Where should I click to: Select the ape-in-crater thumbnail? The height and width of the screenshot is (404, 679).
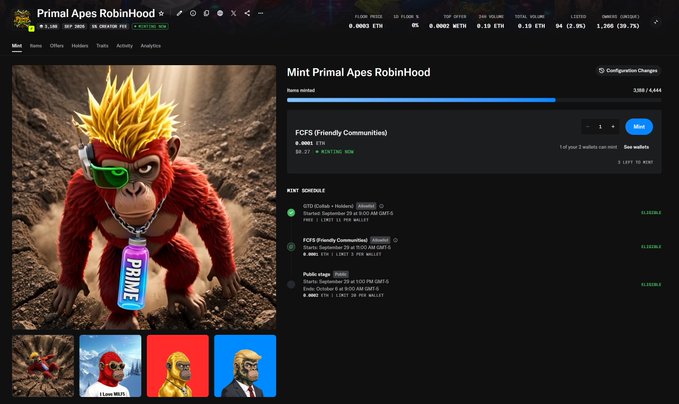click(x=43, y=366)
